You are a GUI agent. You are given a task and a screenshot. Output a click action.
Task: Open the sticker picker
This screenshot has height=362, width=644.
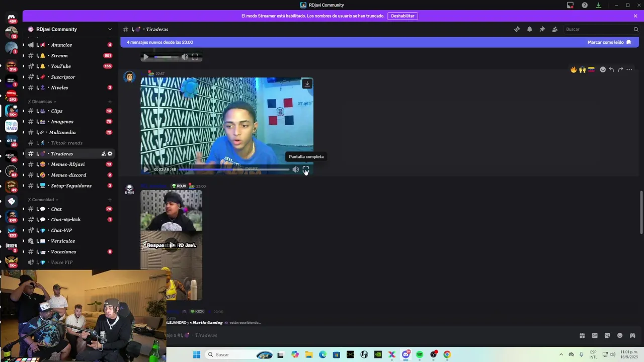click(x=607, y=335)
